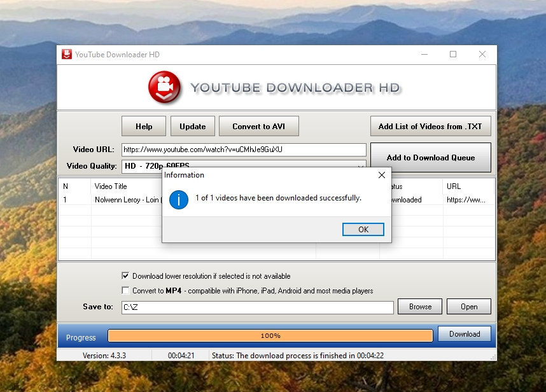
Task: Click the Update button
Action: coord(193,127)
